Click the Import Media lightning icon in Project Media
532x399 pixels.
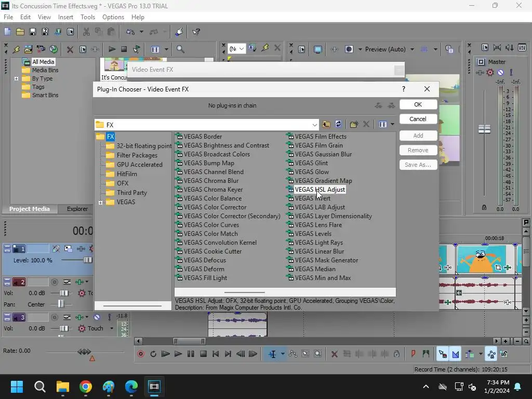coord(16,49)
